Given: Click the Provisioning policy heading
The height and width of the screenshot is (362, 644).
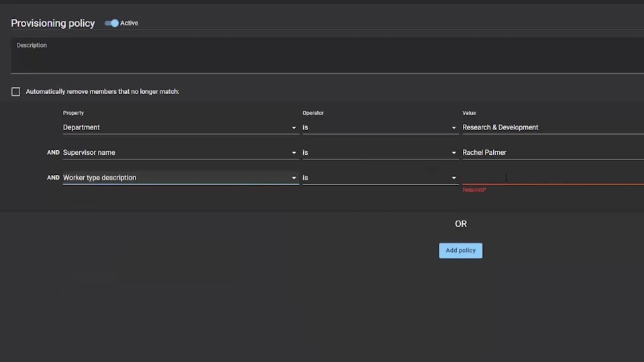Looking at the screenshot, I should coord(53,23).
